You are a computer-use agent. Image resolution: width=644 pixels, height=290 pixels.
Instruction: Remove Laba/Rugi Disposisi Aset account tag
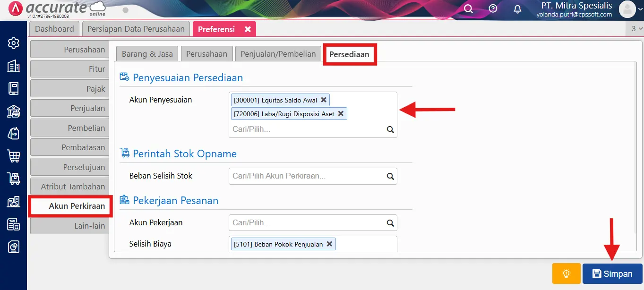coord(341,114)
